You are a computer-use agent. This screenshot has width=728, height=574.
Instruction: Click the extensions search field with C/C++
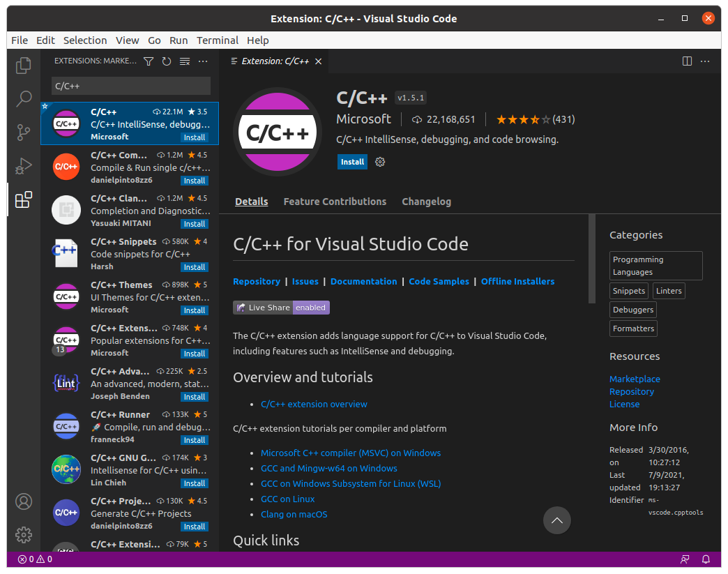131,86
